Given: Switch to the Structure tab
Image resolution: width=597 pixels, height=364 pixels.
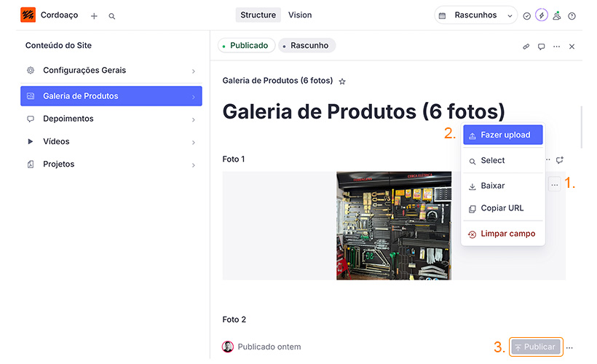Looking at the screenshot, I should click(258, 15).
